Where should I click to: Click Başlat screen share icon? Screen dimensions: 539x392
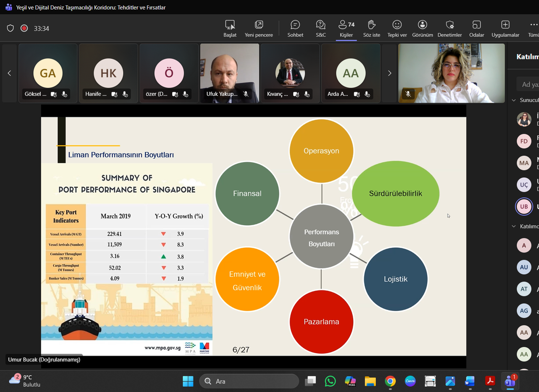(230, 28)
